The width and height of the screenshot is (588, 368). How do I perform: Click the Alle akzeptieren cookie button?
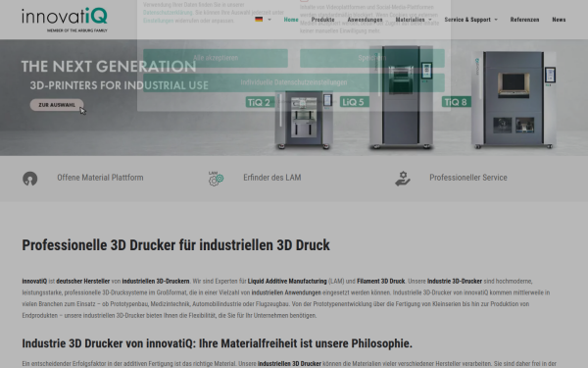click(216, 58)
